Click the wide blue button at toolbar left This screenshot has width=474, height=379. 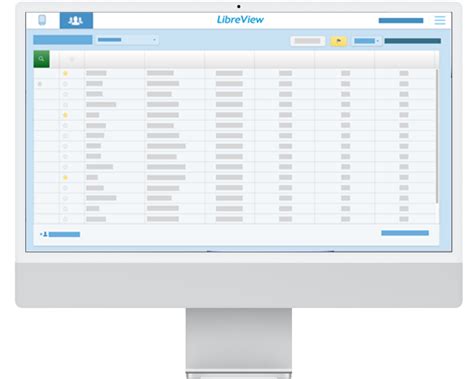pos(63,40)
